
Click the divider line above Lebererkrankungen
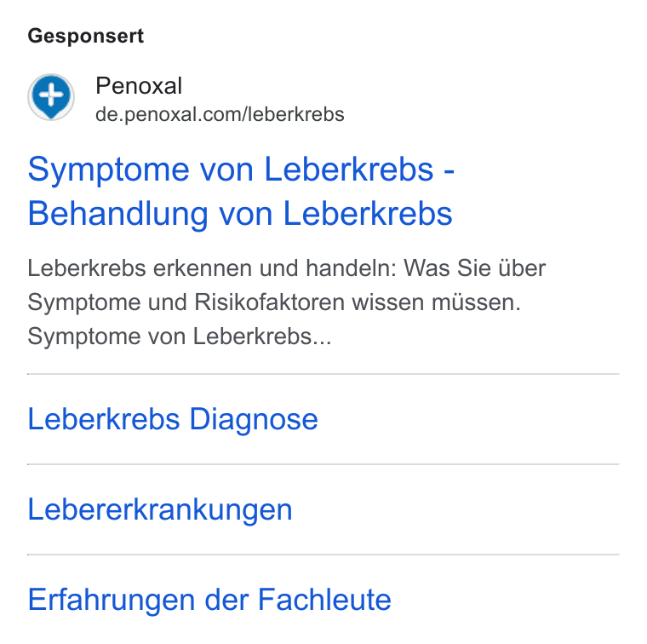323,464
